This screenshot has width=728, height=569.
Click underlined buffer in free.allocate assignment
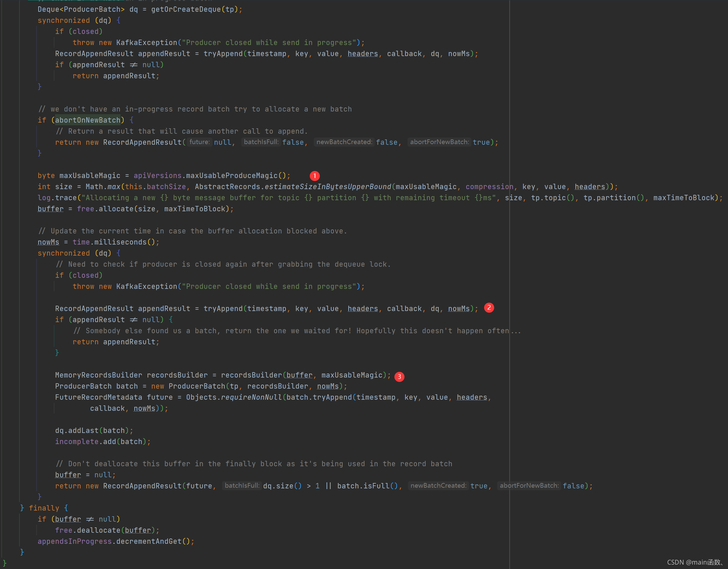[x=50, y=209]
